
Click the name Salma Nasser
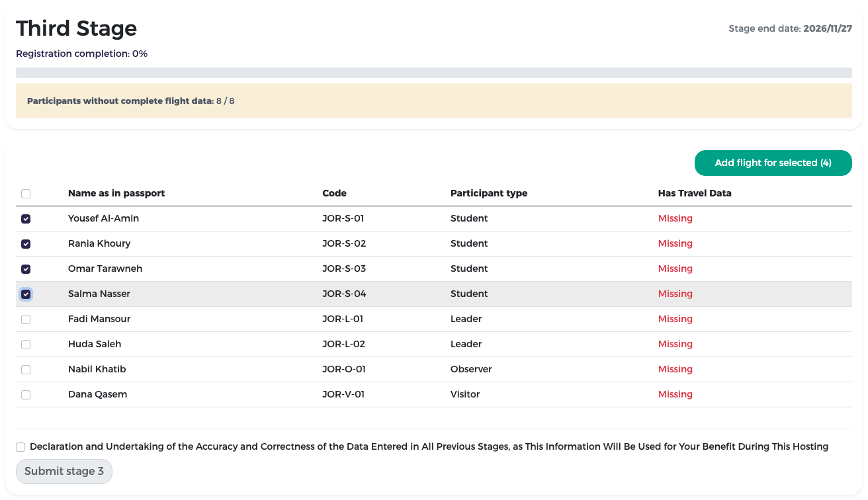point(99,294)
